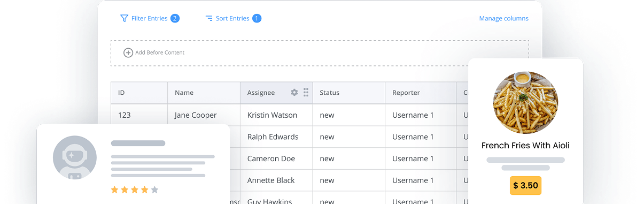Click the Filter Entries funnel icon
Screen dimensions: 644x204
[124, 18]
